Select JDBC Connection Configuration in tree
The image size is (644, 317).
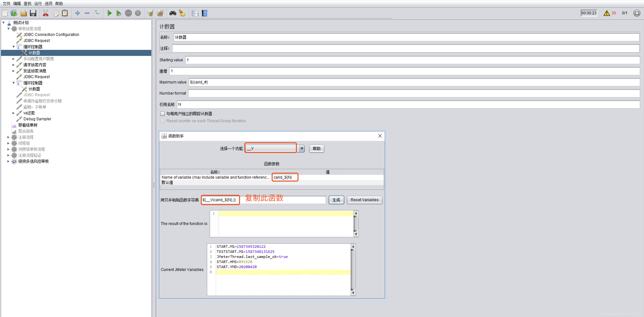(x=51, y=34)
